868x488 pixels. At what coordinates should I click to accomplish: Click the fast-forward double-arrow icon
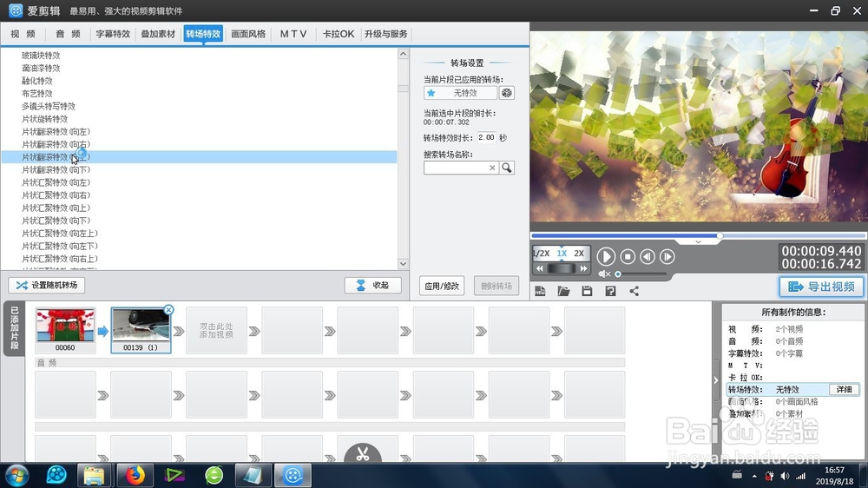583,268
